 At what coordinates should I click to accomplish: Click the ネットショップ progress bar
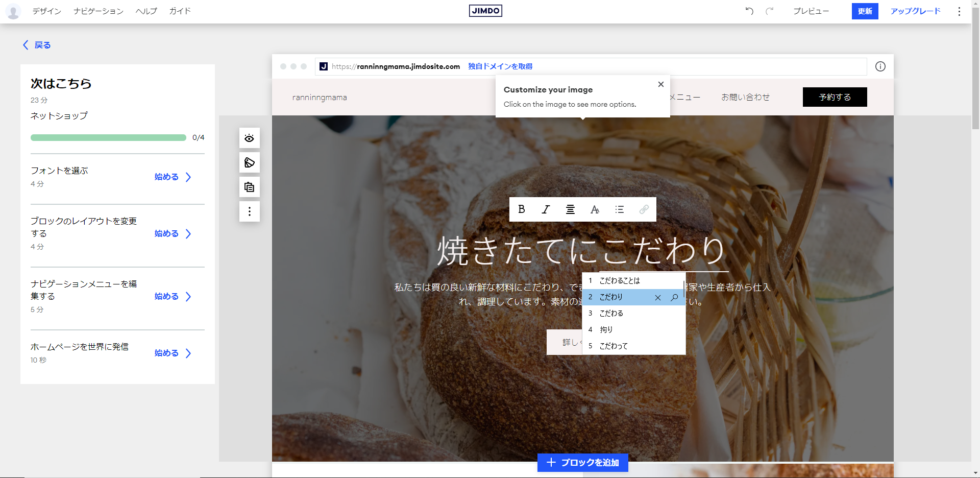(x=108, y=137)
